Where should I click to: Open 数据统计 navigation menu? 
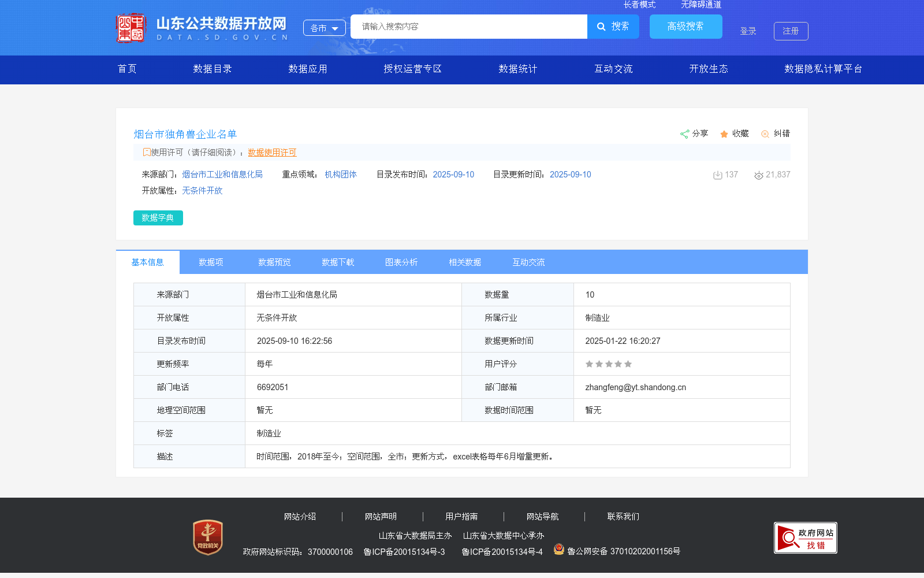click(x=518, y=69)
